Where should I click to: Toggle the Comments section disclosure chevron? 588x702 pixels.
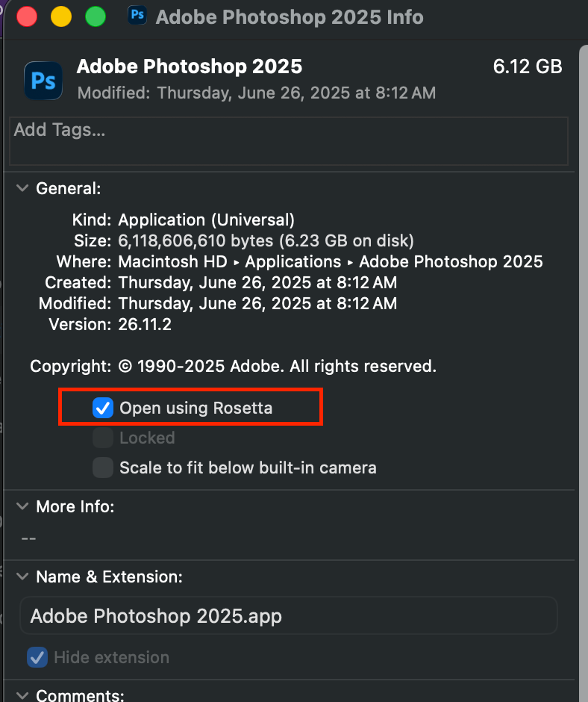coord(23,695)
